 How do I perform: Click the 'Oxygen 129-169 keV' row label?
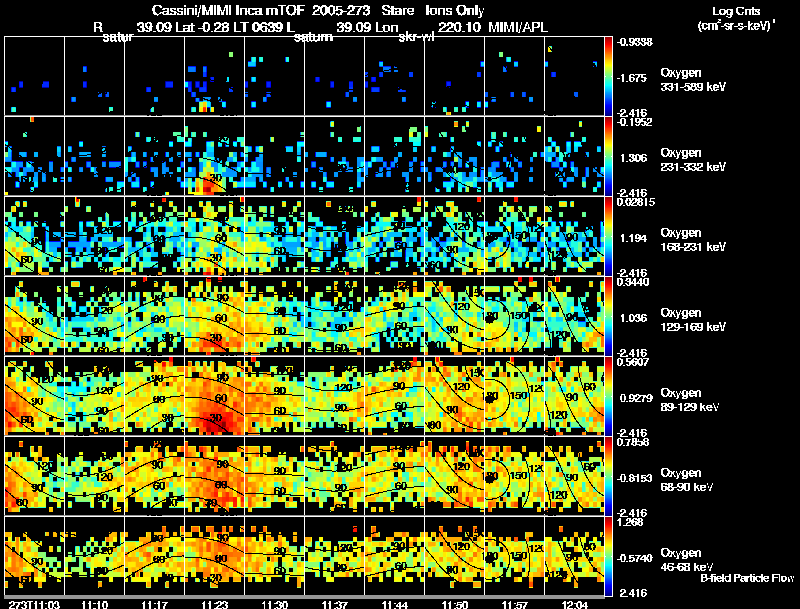693,320
